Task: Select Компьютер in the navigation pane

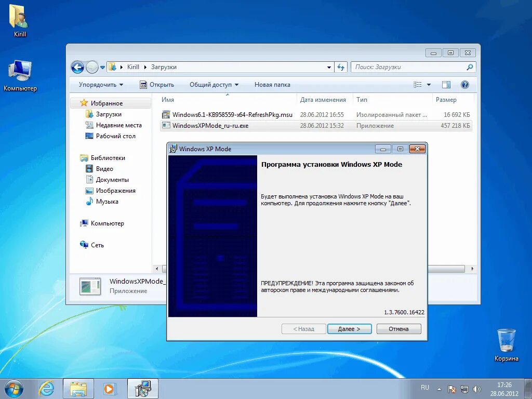Action: (107, 223)
